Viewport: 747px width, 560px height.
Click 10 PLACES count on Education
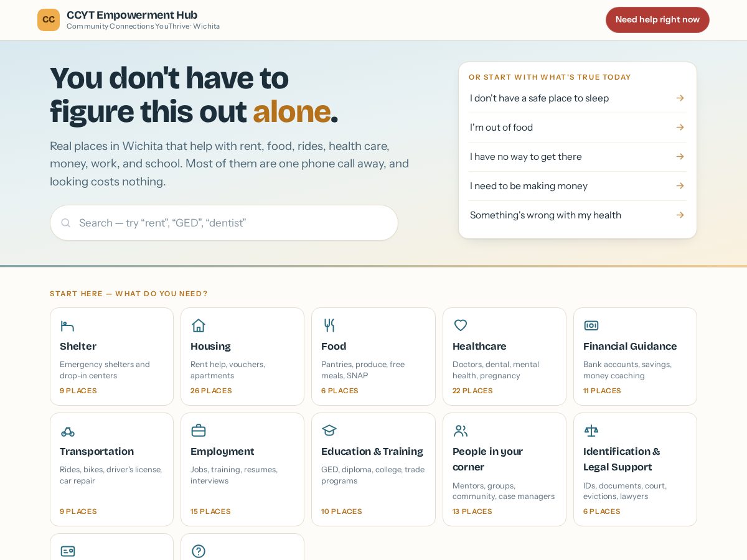(341, 511)
